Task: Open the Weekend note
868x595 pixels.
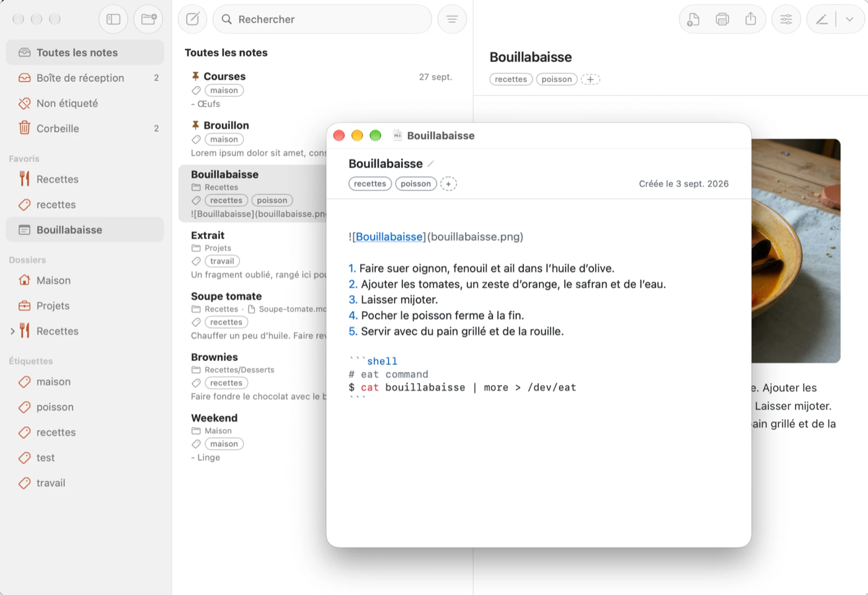Action: (253, 437)
